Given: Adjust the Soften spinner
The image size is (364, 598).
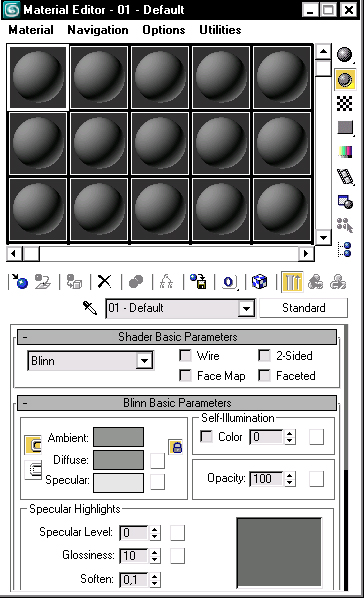Looking at the screenshot, I should (155, 580).
